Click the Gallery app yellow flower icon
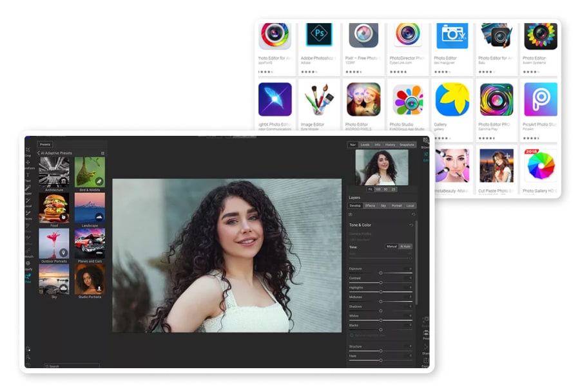Image resolution: width=580 pixels, height=392 pixels. pyautogui.click(x=452, y=99)
